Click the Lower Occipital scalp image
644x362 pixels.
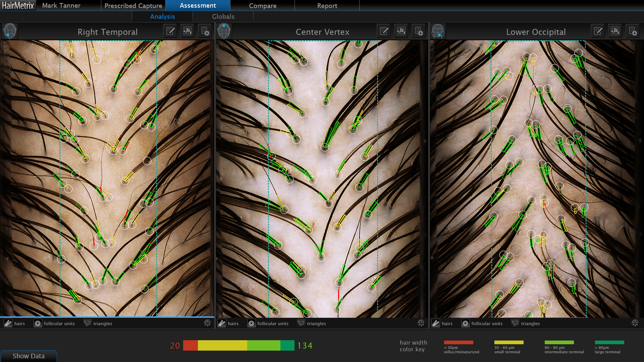(x=537, y=179)
